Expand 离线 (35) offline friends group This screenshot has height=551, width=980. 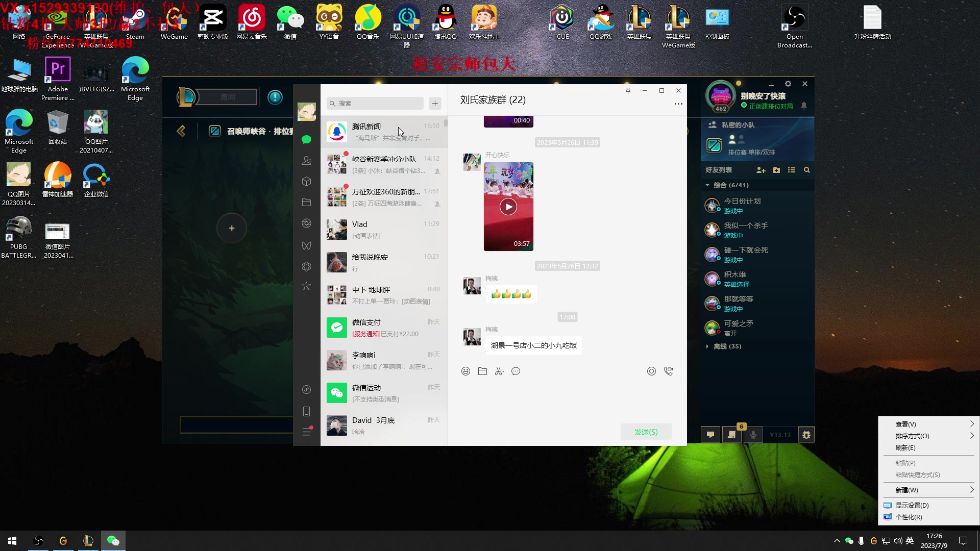757,346
